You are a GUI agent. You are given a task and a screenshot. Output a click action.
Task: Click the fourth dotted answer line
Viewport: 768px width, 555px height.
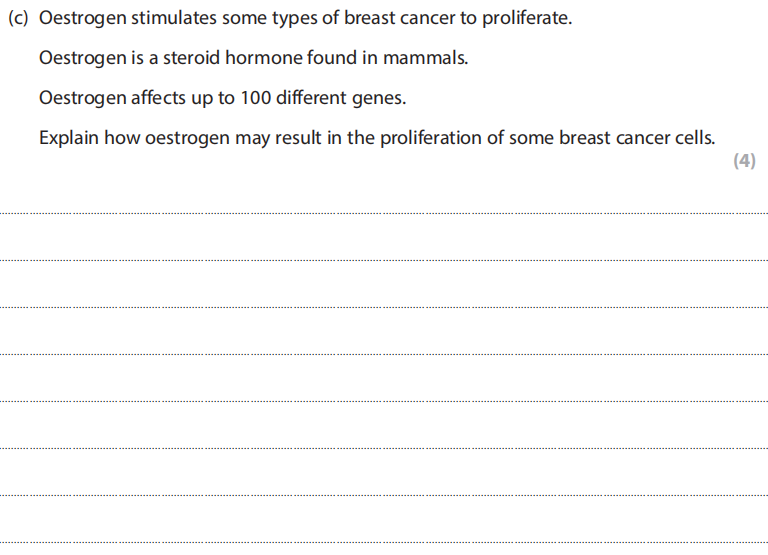click(384, 354)
